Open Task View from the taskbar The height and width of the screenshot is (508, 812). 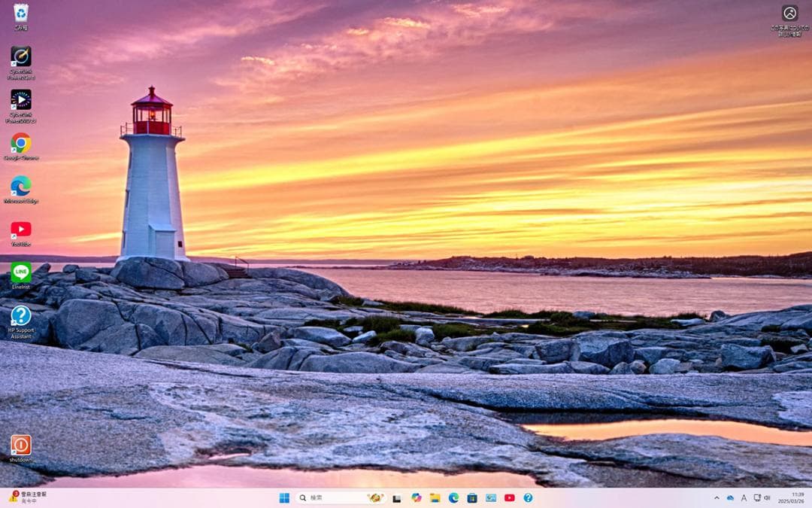[x=397, y=497]
